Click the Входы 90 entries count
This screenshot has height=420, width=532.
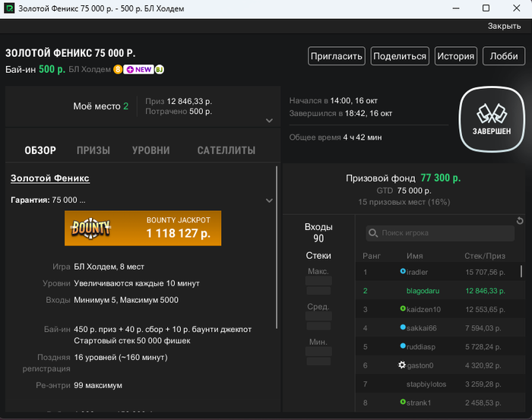pos(318,232)
